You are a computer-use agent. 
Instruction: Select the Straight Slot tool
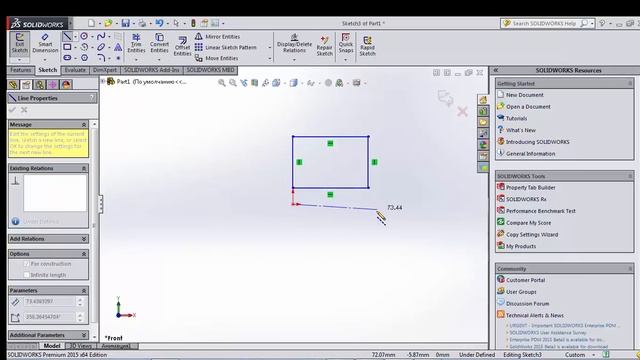[x=67, y=58]
